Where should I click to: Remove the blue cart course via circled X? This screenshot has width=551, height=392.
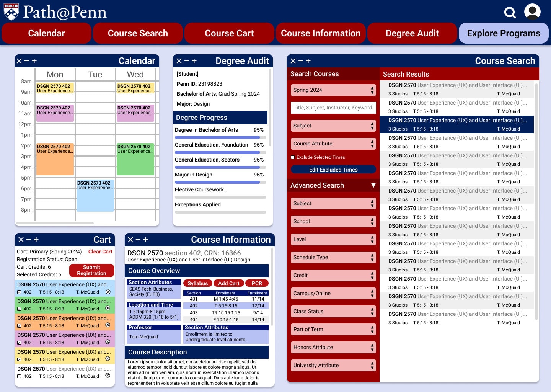(108, 292)
